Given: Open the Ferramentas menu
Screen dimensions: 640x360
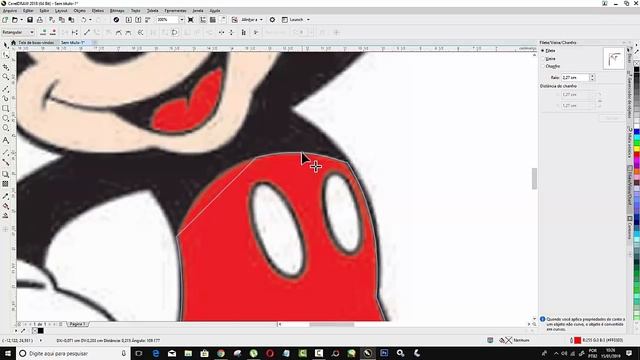Looking at the screenshot, I should pyautogui.click(x=175, y=11).
